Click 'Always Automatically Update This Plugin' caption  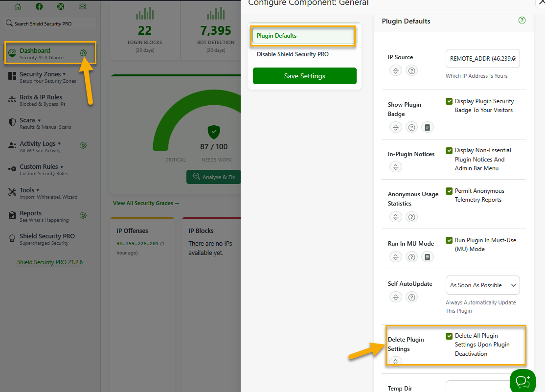pyautogui.click(x=481, y=307)
